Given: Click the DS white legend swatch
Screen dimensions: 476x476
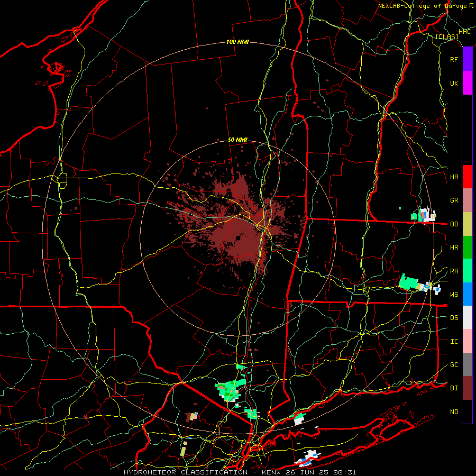Looking at the screenshot, I should point(467,317).
